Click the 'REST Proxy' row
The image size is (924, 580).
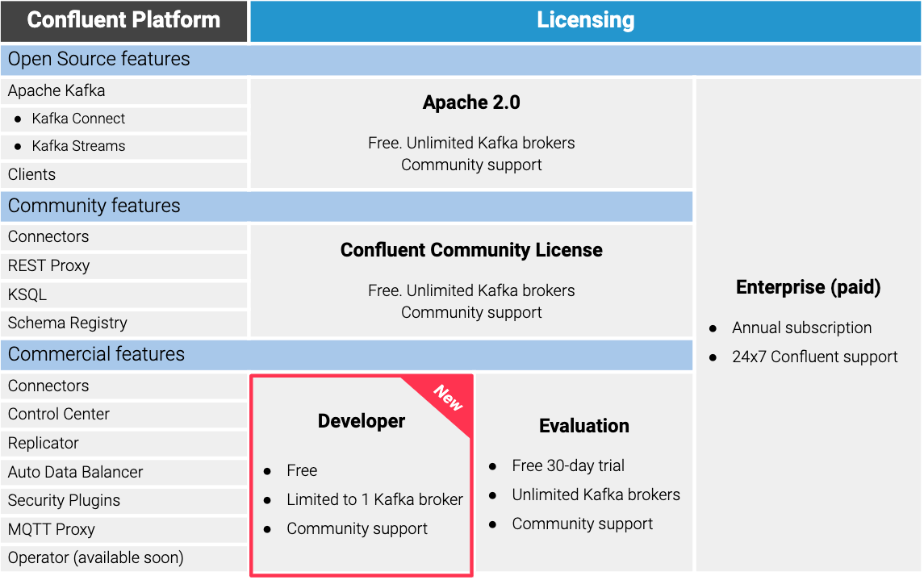(123, 265)
